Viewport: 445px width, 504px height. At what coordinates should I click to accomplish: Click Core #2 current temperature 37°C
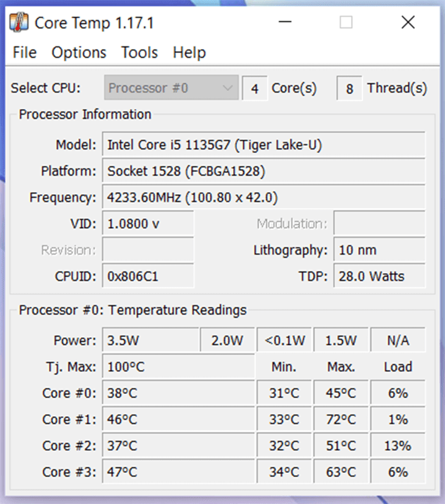[179, 446]
